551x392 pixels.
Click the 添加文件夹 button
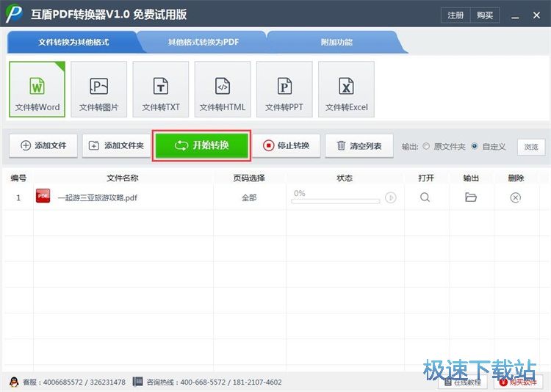[x=116, y=145]
